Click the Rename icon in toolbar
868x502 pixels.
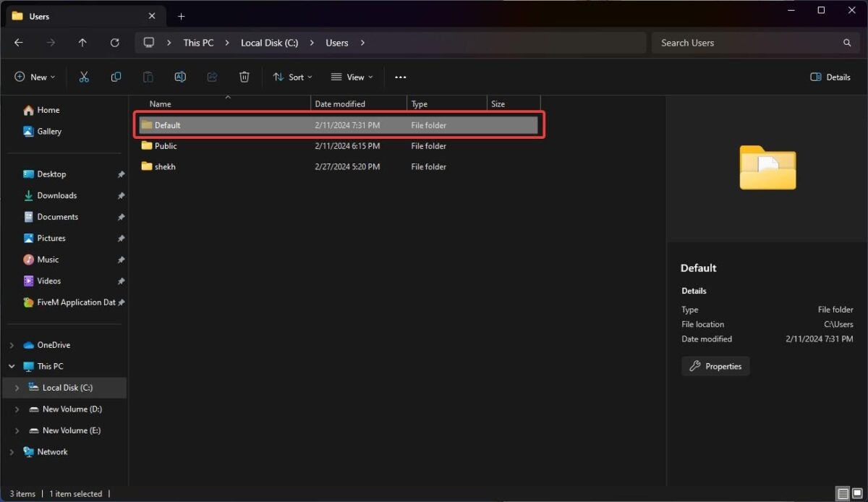[x=180, y=77]
